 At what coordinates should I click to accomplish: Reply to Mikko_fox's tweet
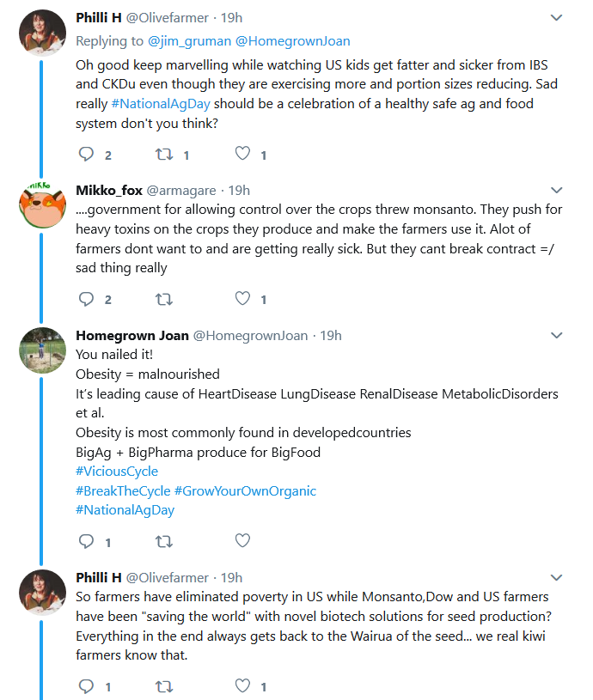86,299
